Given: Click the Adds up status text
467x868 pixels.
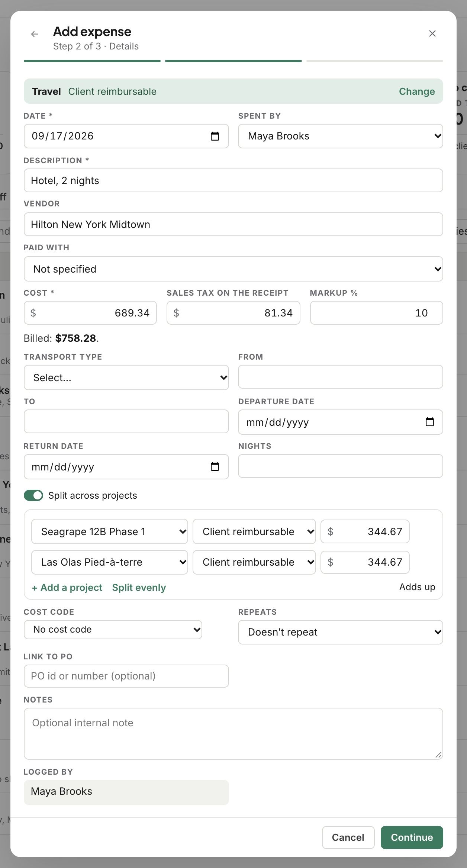Looking at the screenshot, I should click(417, 587).
